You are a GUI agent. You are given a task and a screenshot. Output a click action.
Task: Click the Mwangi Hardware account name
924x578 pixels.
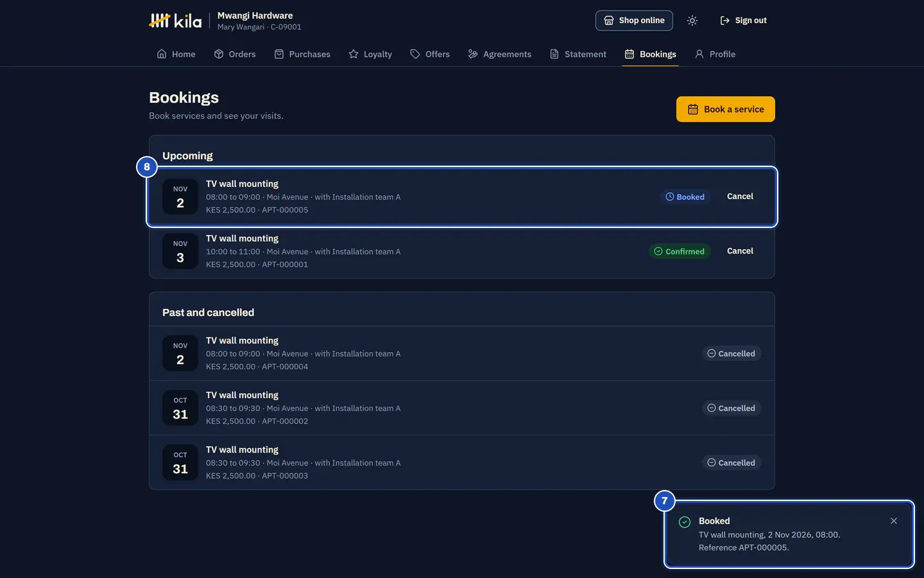click(255, 15)
